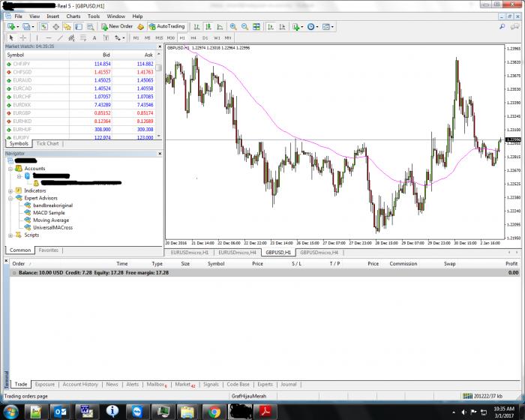
Task: Select the Fibonacci Retracement tool
Action: pos(82,37)
